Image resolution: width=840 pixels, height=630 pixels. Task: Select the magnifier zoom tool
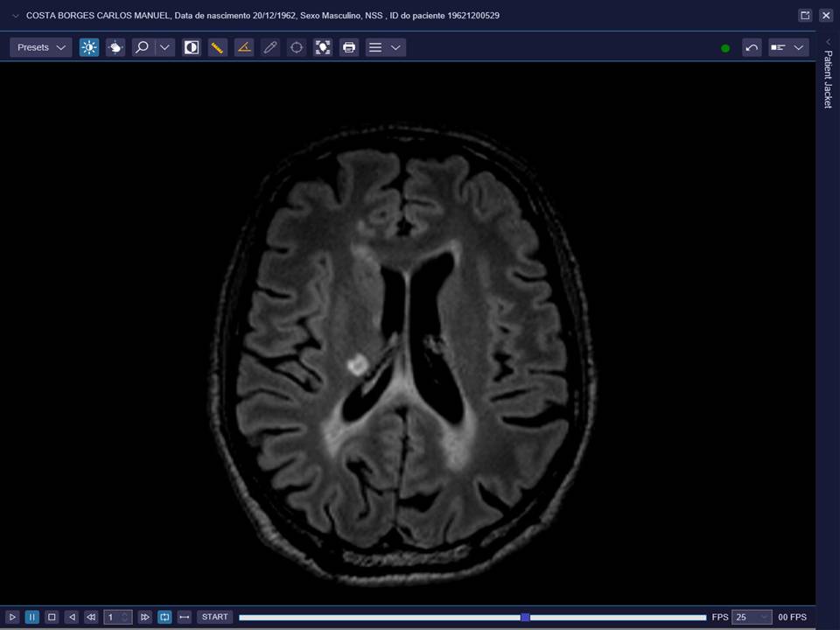(x=142, y=47)
